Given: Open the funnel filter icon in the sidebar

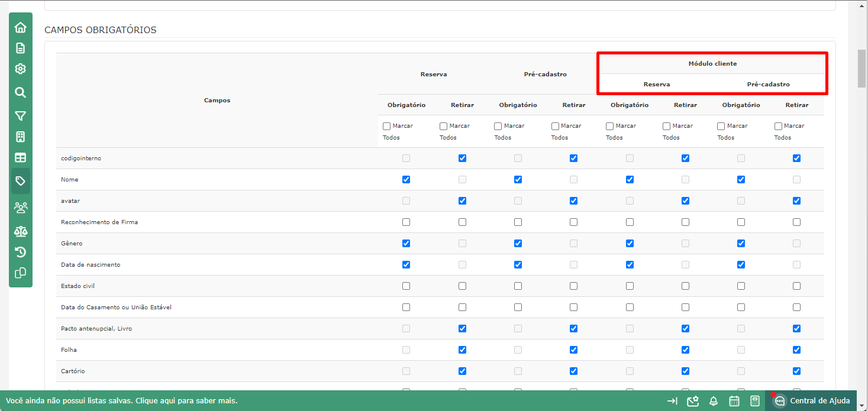Looking at the screenshot, I should pyautogui.click(x=21, y=116).
